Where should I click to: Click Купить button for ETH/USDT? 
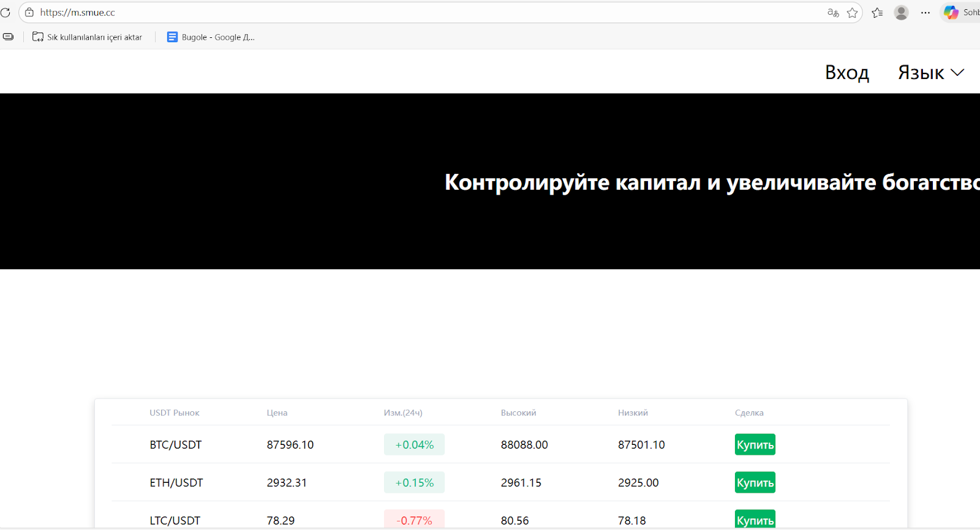pos(755,483)
